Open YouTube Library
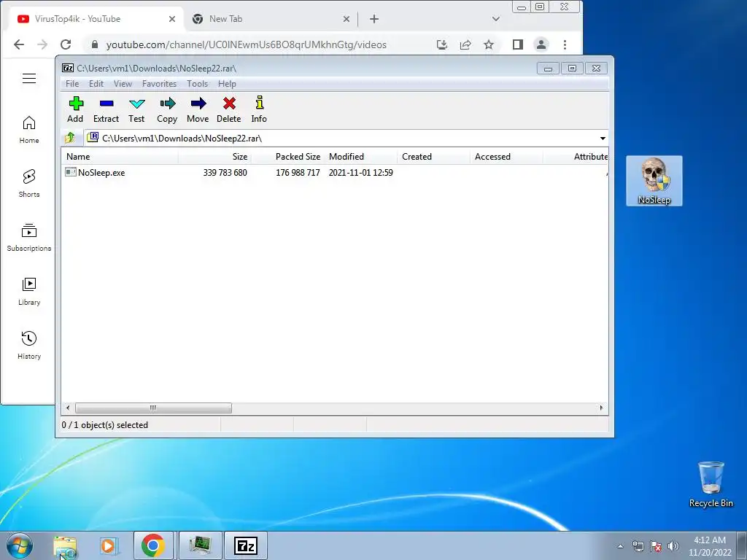This screenshot has width=747, height=560. pos(29,292)
